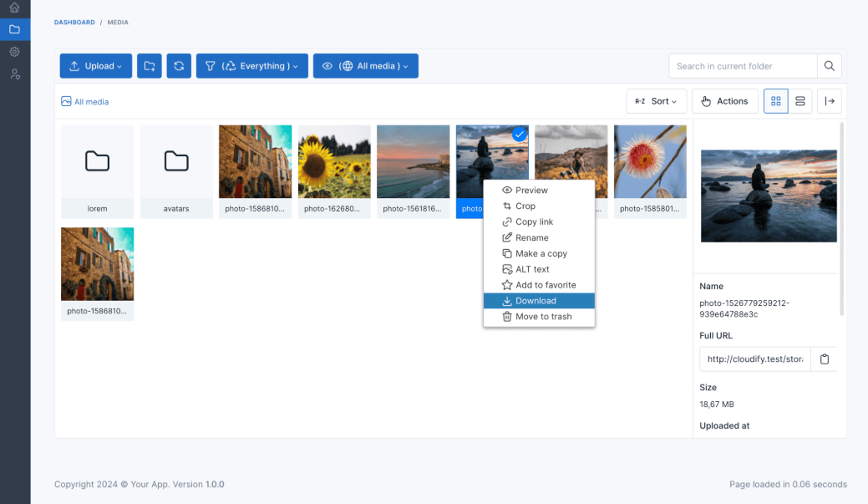The image size is (868, 504).
Task: Click the 18,67 MB size value
Action: [717, 405]
